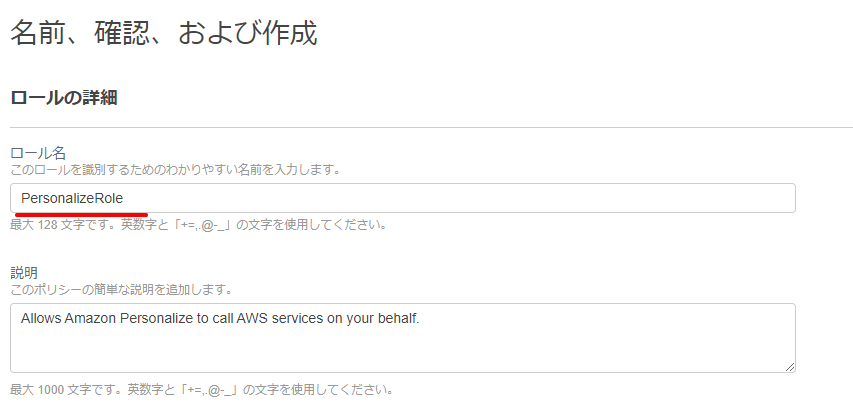Place cursor after behalf. in description
This screenshot has height=420, width=853.
[421, 319]
